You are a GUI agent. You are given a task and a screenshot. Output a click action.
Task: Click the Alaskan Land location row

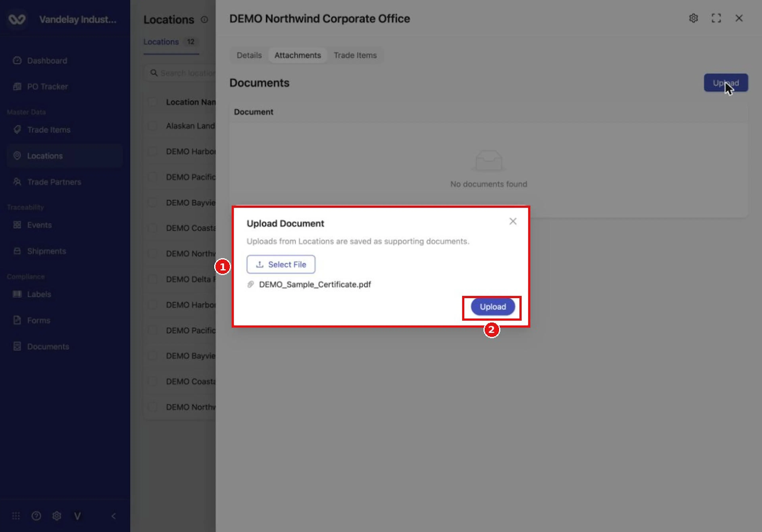180,126
